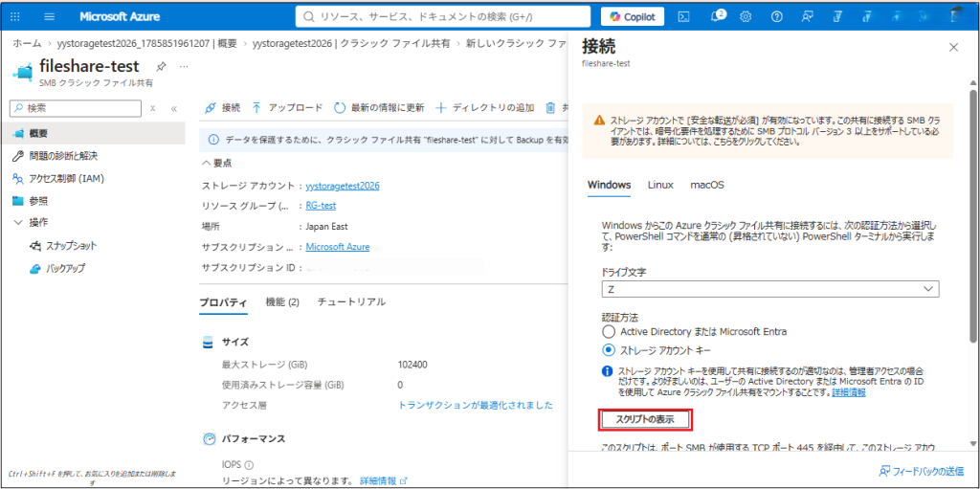Click the top bar feedback icon

click(808, 17)
